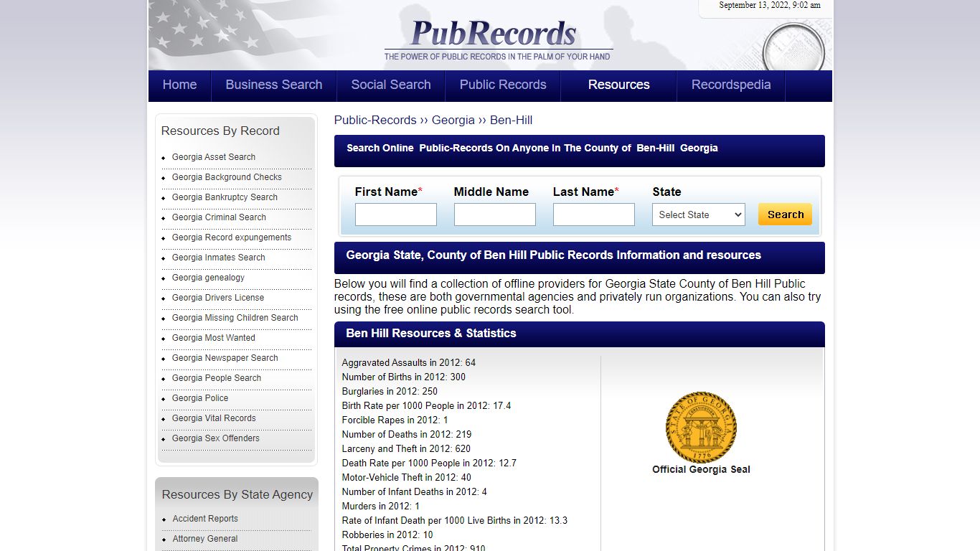Open the Select State dropdown

click(699, 215)
